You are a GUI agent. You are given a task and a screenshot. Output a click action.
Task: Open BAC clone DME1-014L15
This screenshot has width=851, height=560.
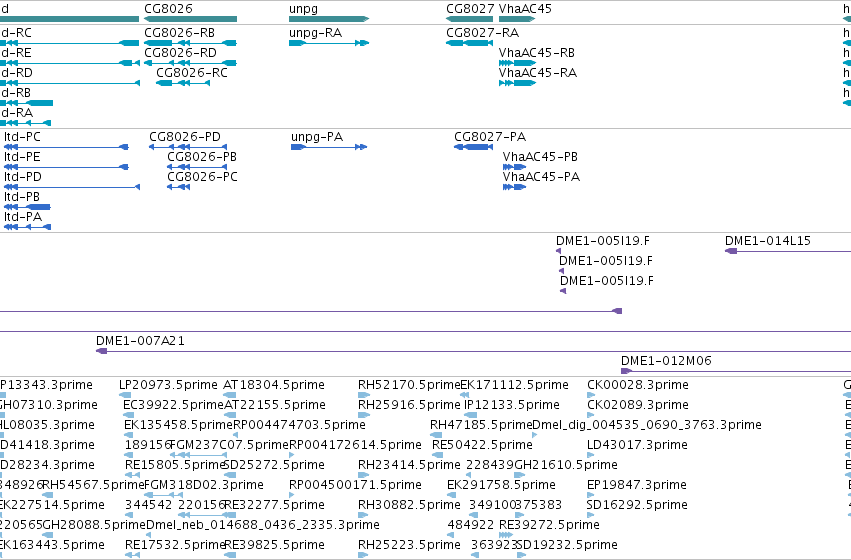click(768, 241)
